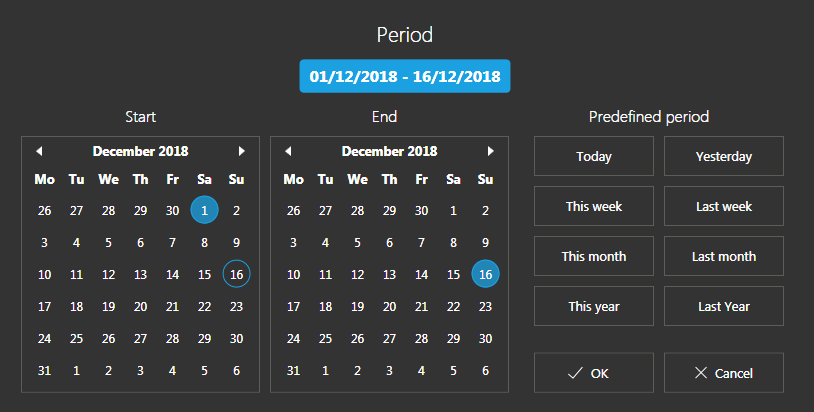Set period to Last week

pyautogui.click(x=723, y=206)
